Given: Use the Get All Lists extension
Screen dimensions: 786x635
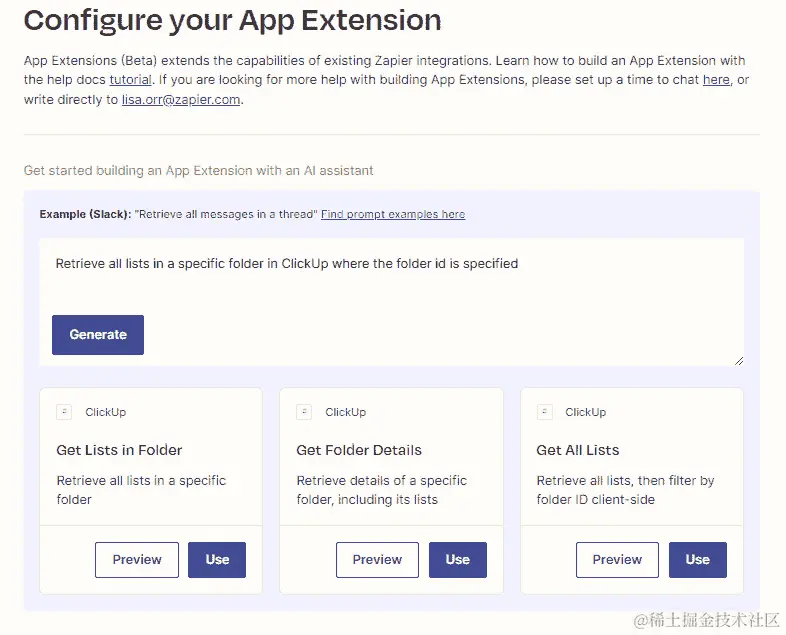Looking at the screenshot, I should pos(697,560).
